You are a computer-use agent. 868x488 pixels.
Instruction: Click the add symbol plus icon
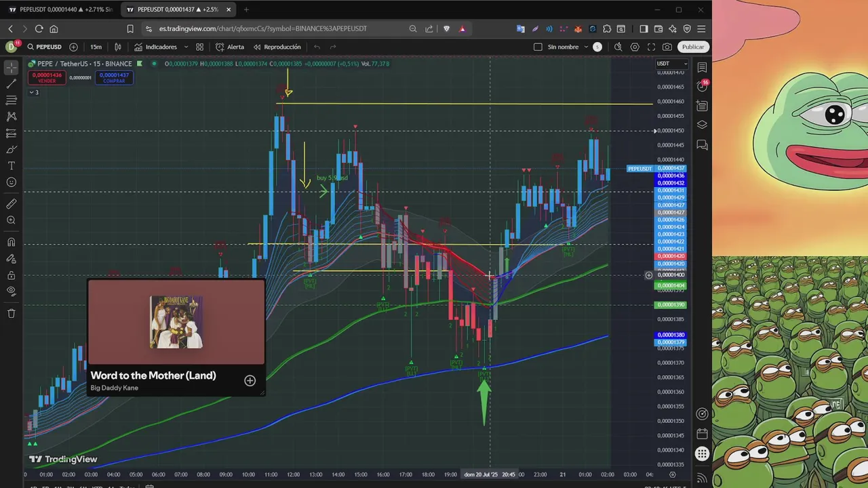tap(73, 47)
